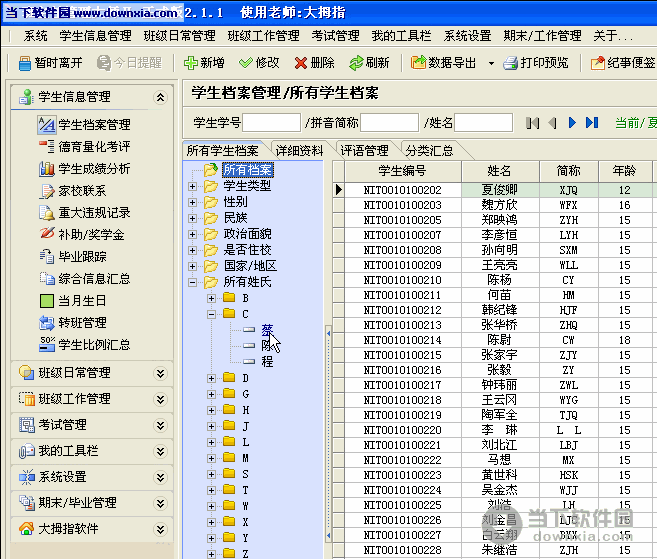Viewport: 657px width, 559px height.
Task: Select the 程 surname tree item
Action: (x=267, y=361)
